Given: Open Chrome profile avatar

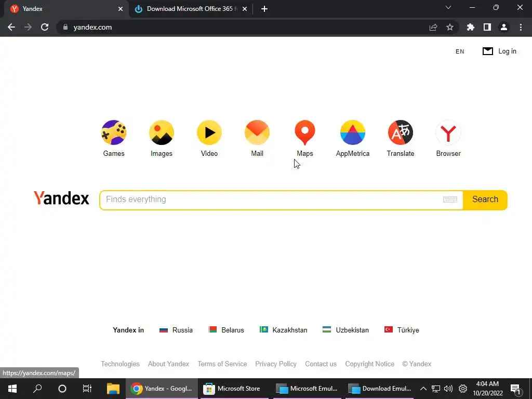Looking at the screenshot, I should pos(504,27).
